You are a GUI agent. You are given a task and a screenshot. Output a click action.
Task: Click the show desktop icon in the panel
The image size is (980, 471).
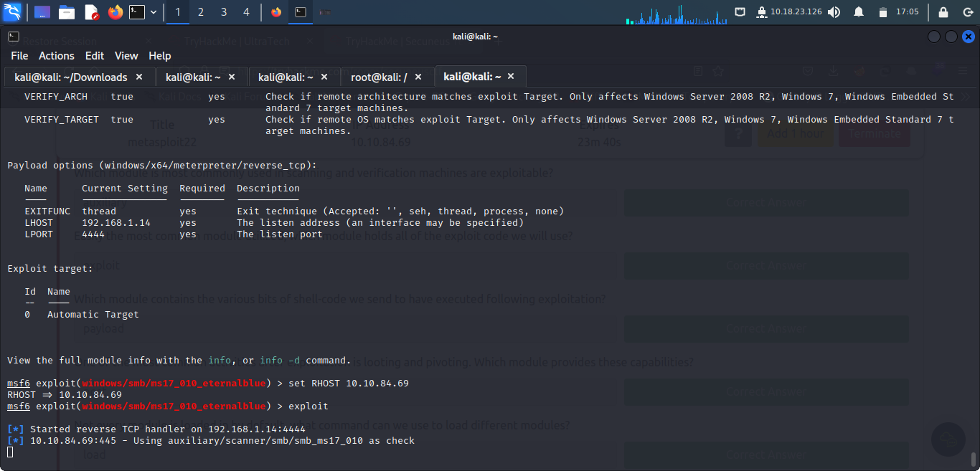tap(42, 12)
